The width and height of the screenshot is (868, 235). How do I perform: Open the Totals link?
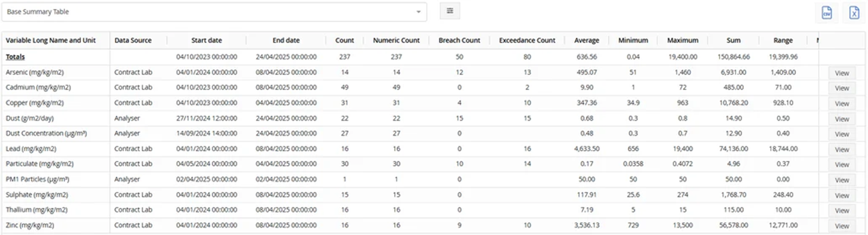pyautogui.click(x=15, y=56)
